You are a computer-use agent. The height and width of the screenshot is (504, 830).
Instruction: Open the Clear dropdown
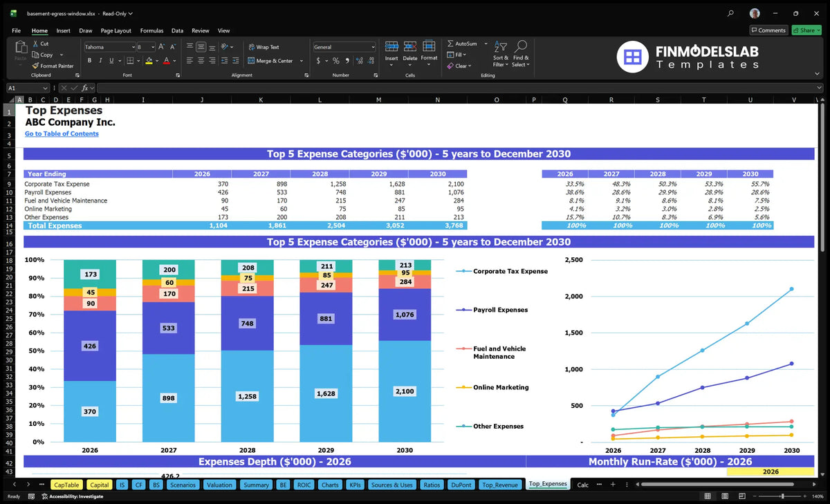tap(470, 66)
